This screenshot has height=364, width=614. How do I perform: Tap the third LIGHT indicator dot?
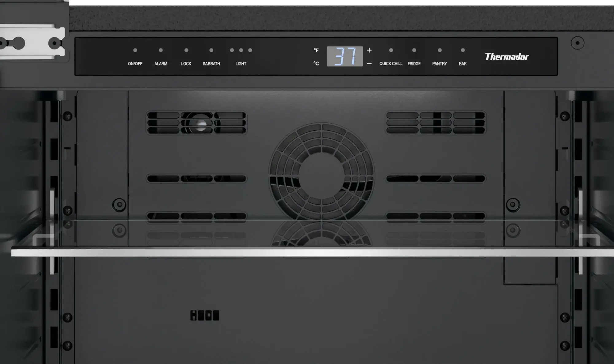(250, 50)
